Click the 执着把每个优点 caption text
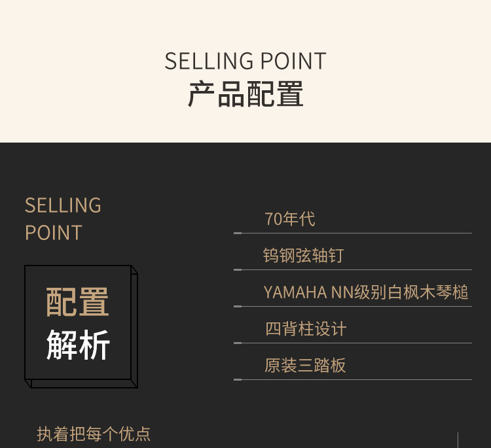The width and height of the screenshot is (491, 448). point(94,434)
